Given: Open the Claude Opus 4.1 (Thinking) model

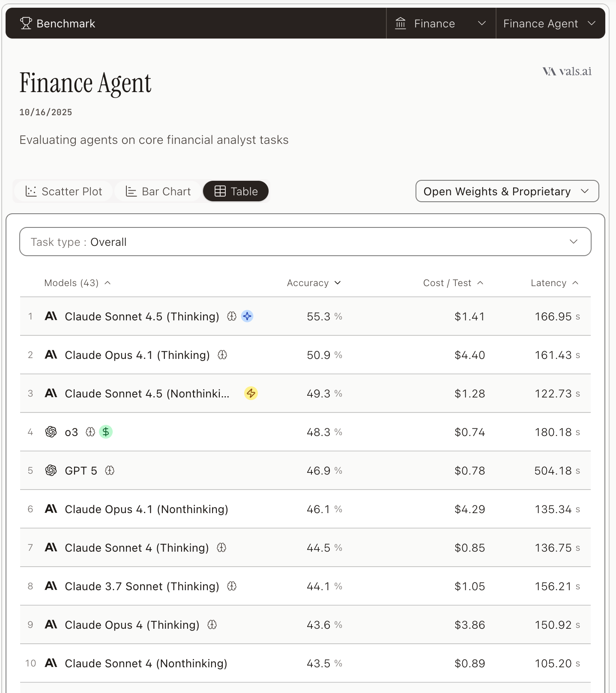Looking at the screenshot, I should pyautogui.click(x=137, y=355).
